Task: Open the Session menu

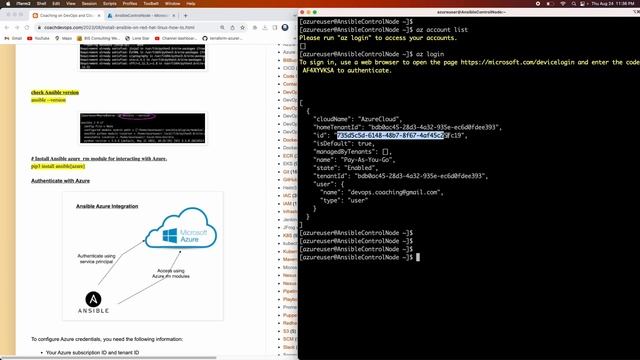Action: point(89,3)
